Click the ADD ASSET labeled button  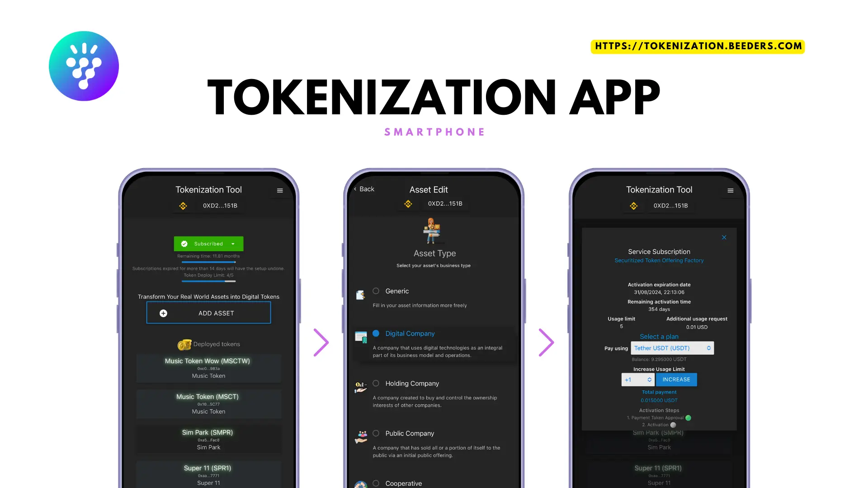point(208,313)
